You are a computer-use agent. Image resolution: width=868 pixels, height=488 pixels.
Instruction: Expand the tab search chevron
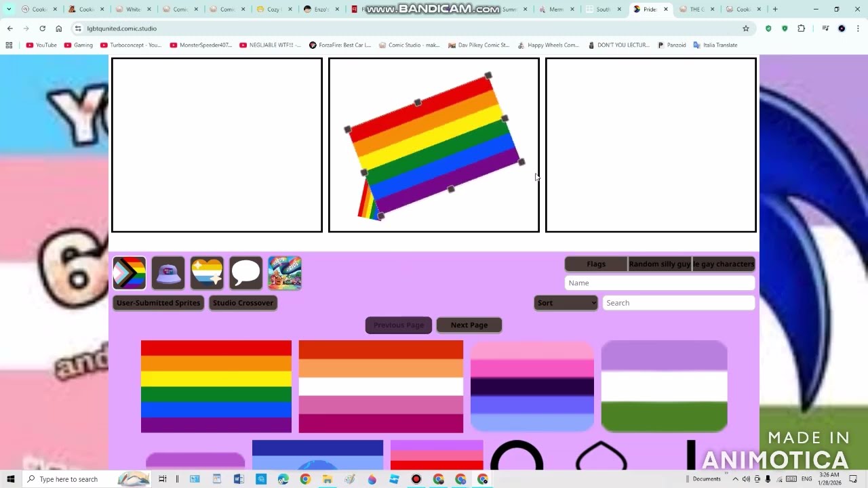[x=9, y=9]
